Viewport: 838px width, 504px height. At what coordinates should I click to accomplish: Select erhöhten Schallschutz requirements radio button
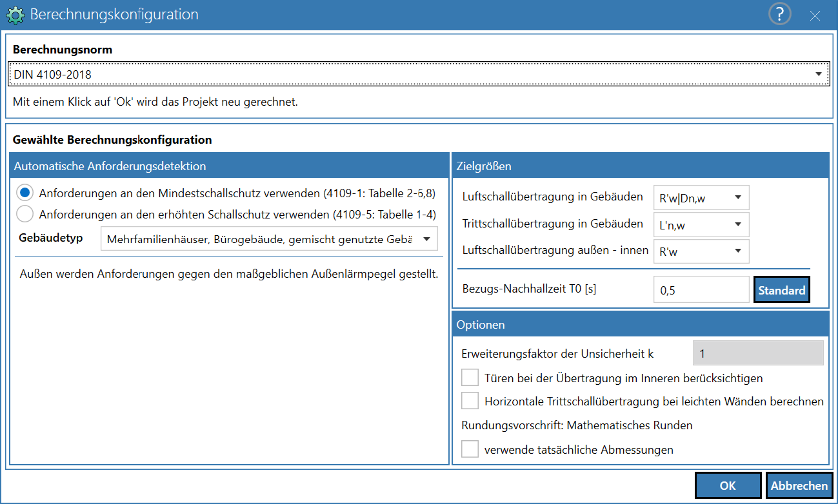point(25,213)
